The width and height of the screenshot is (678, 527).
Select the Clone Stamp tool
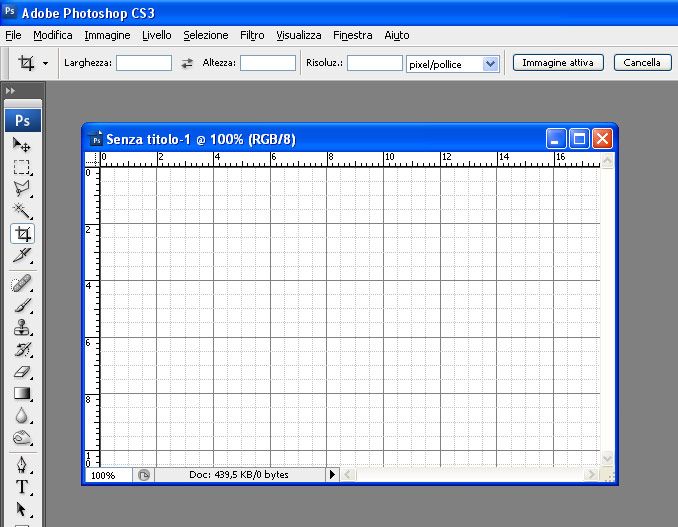point(22,328)
